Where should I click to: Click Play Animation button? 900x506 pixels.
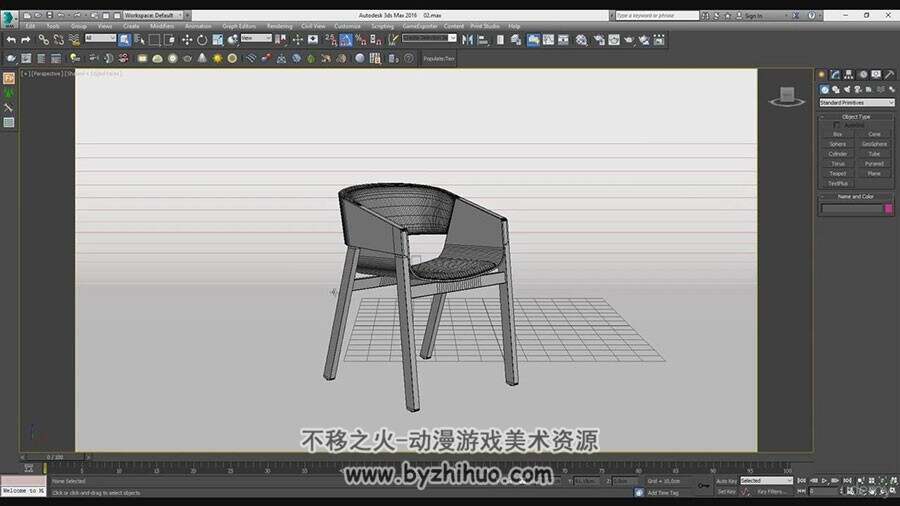pos(824,481)
